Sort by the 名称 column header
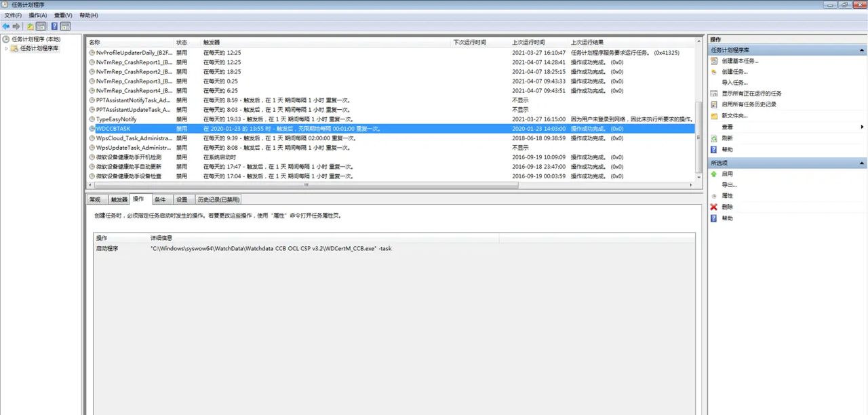 click(130, 42)
